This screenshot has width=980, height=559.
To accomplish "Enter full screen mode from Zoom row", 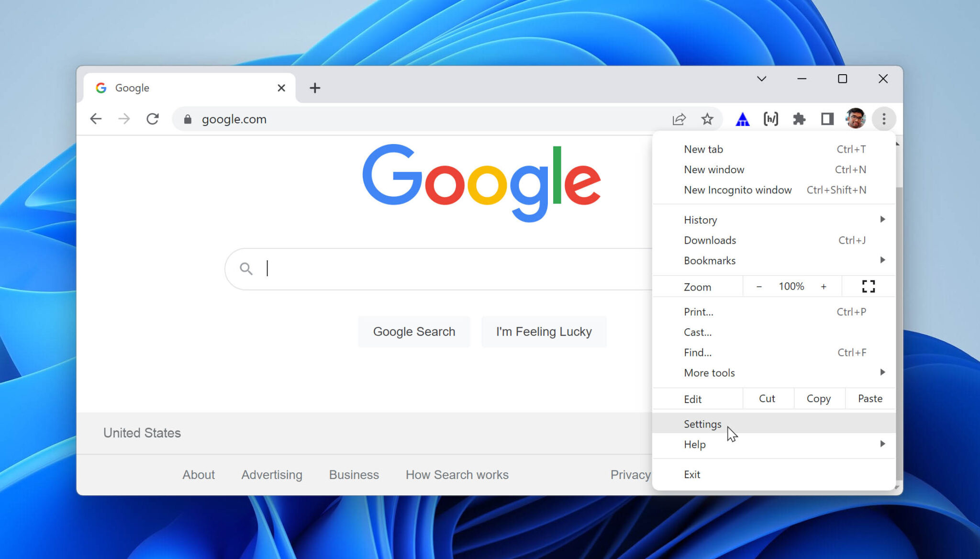I will coord(868,286).
